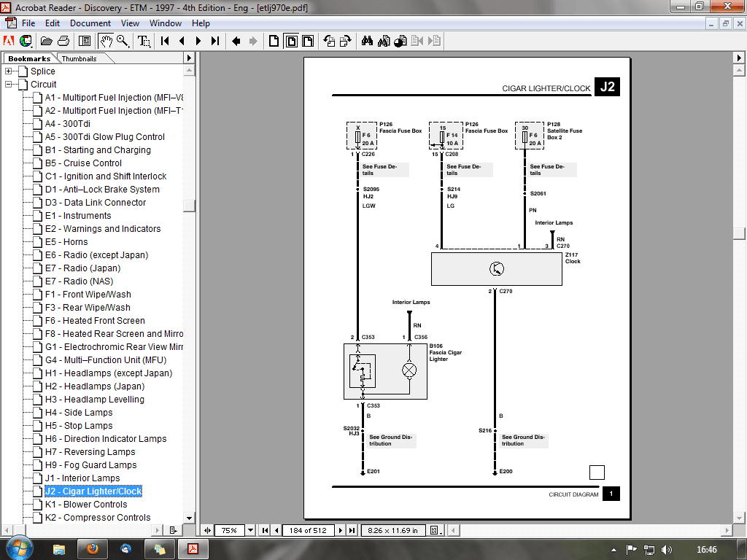747x560 pixels.
Task: Open the Bookmarks panel options arrow
Action: click(189, 58)
